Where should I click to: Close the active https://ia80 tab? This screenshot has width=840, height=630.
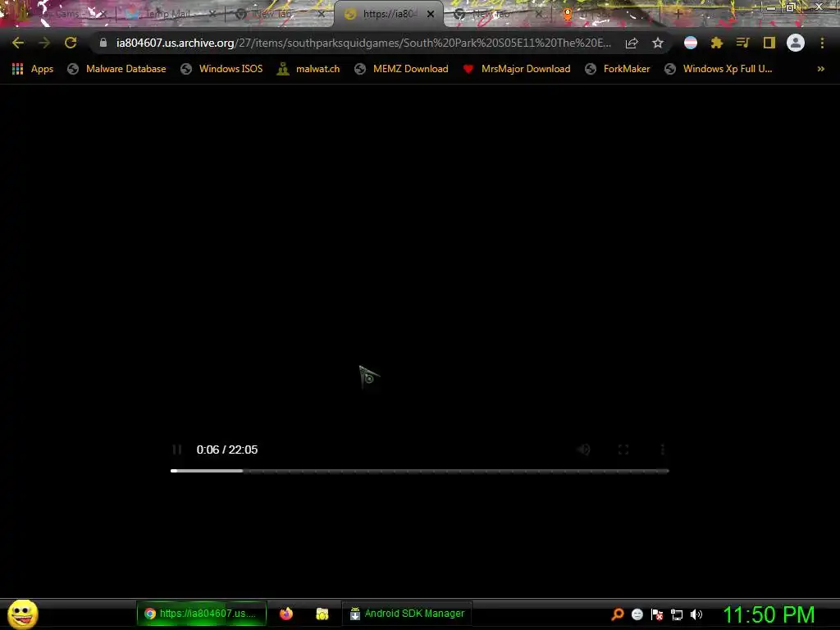431,14
